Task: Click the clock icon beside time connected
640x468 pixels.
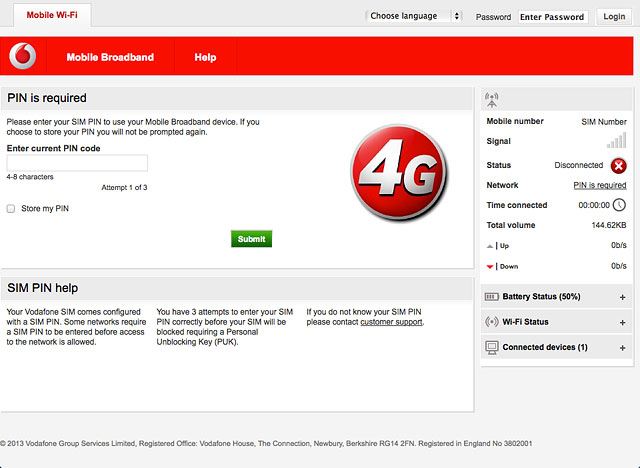Action: (619, 205)
